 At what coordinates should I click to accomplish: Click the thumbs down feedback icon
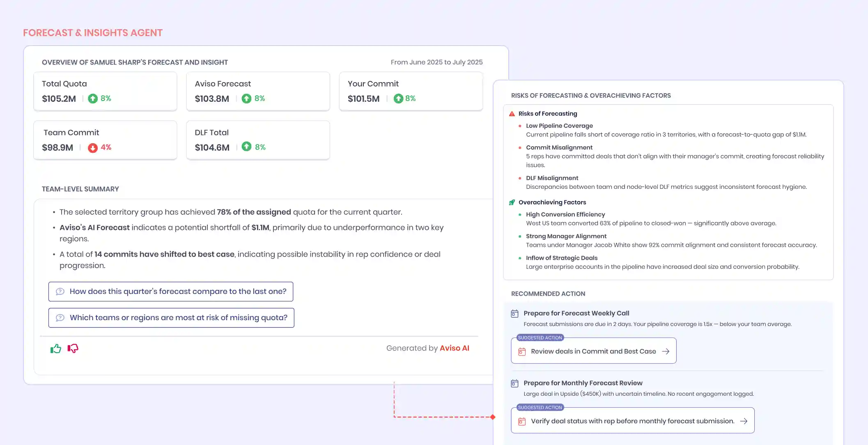click(73, 349)
